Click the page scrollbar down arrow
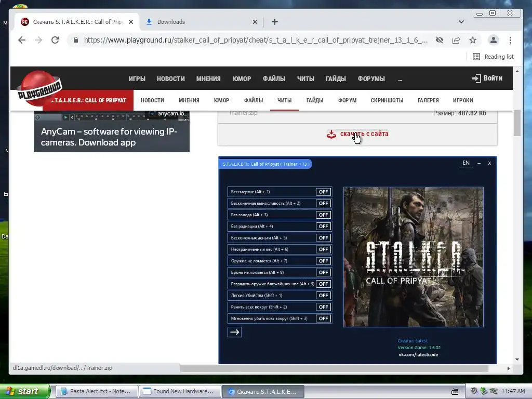The width and height of the screenshot is (532, 399). point(517,360)
